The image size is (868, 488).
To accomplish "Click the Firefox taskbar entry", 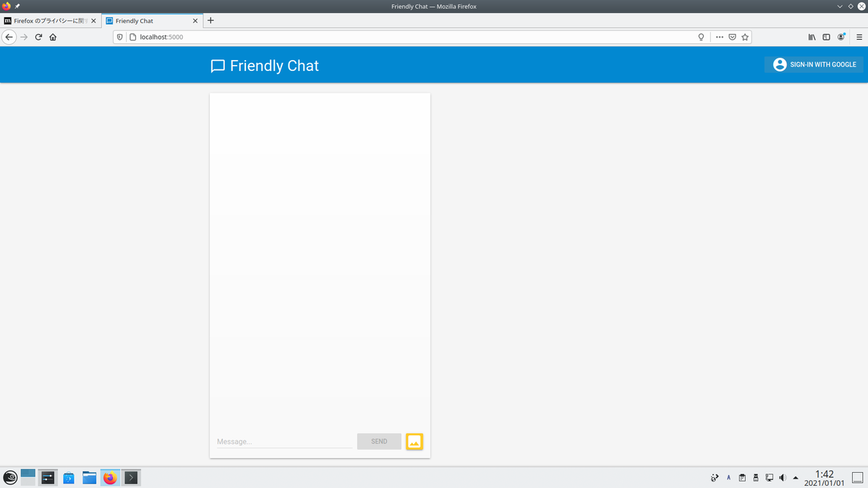I will pos(110,477).
